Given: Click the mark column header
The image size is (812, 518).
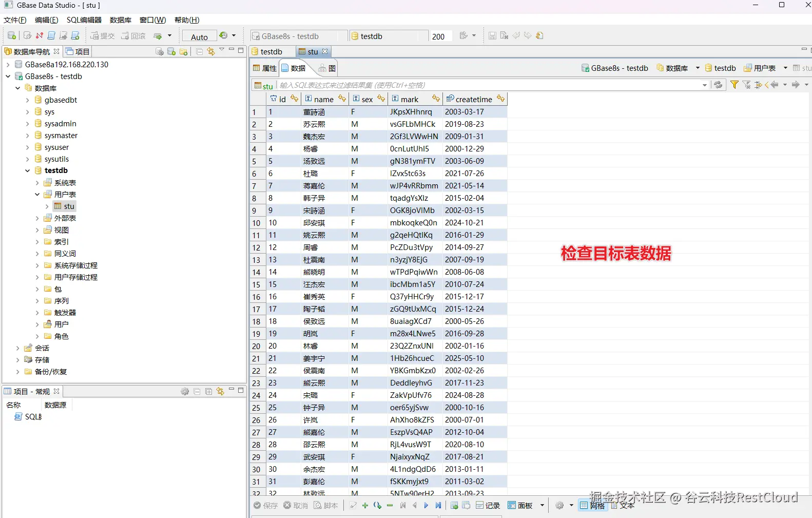Looking at the screenshot, I should click(x=416, y=99).
